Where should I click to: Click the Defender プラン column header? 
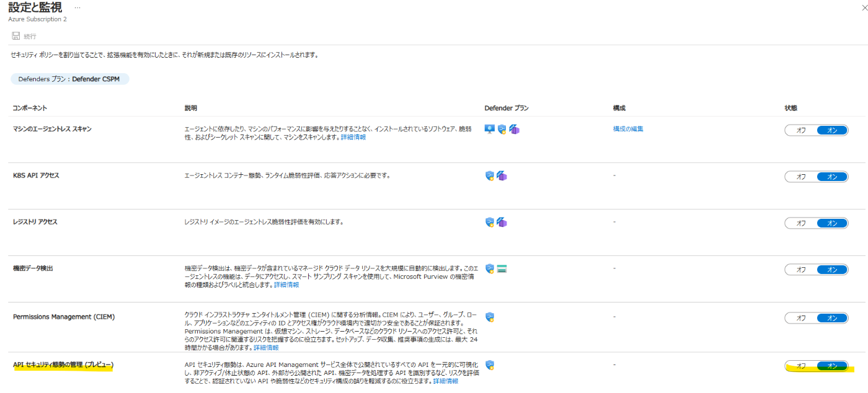pyautogui.click(x=507, y=108)
